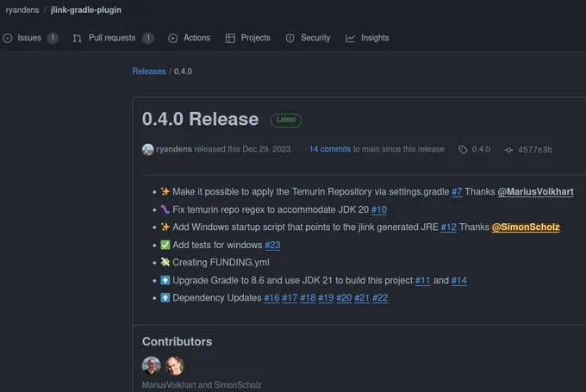The width and height of the screenshot is (586, 392).
Task: Click up-arrow emoji on Dependency Updates line
Action: (x=165, y=297)
